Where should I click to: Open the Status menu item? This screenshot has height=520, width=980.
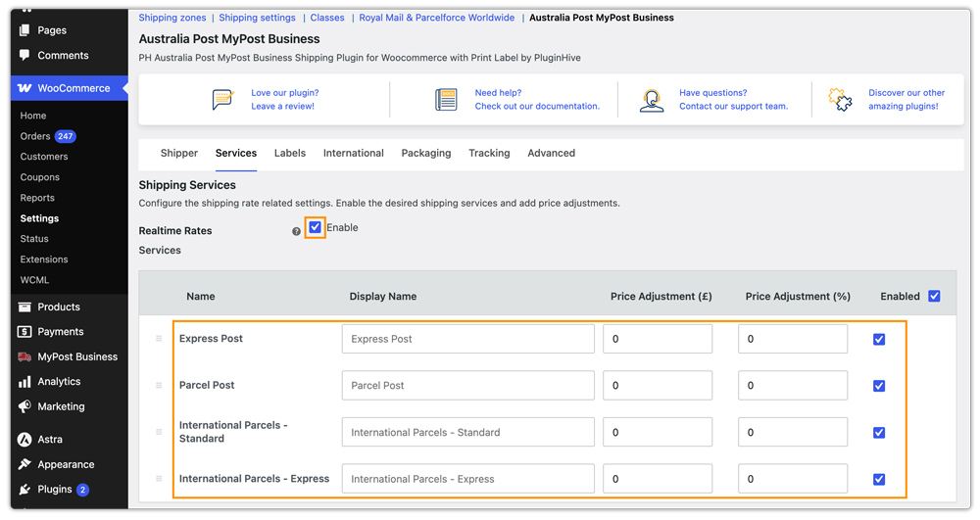[34, 239]
